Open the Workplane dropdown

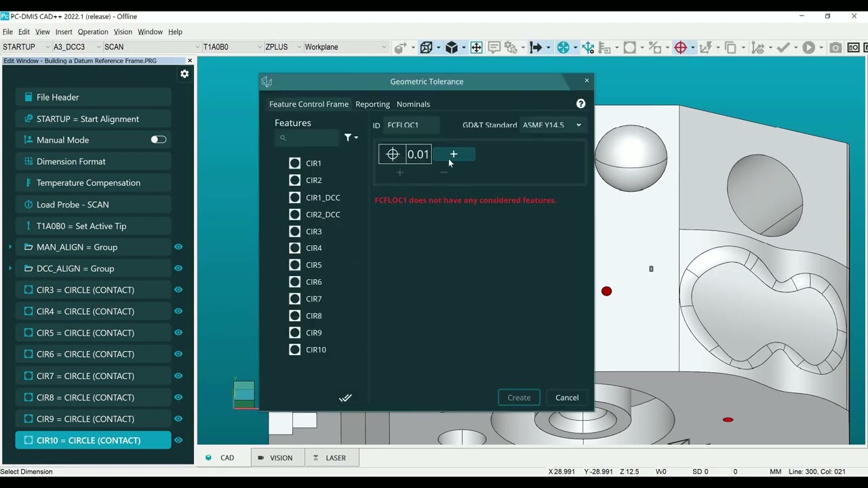345,47
